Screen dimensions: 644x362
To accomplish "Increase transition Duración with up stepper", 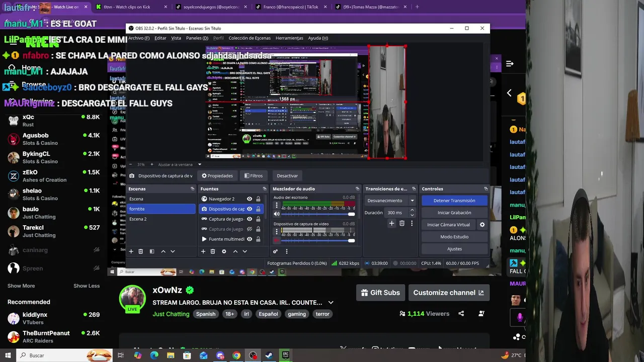I will click(412, 210).
